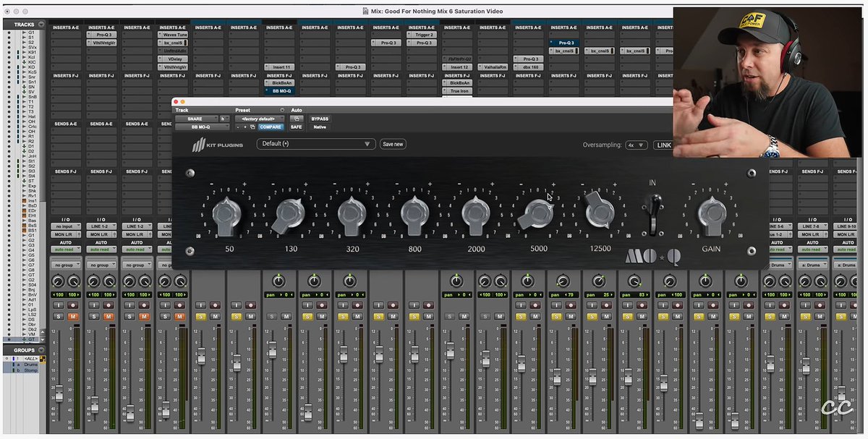Click the copy preset settings icon

click(252, 127)
